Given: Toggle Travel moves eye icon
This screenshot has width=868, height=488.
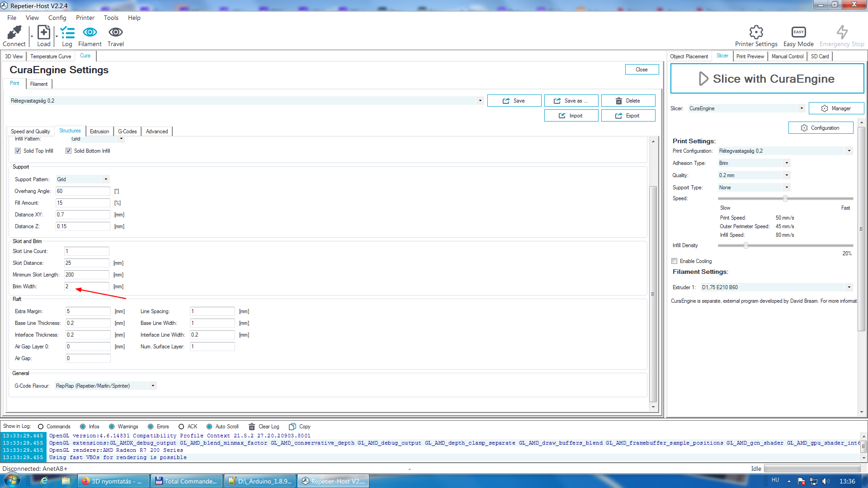Looking at the screenshot, I should point(115,33).
